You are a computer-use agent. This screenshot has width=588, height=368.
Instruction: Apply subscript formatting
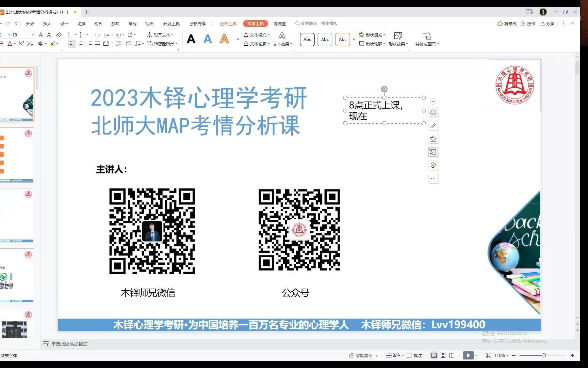click(30, 44)
